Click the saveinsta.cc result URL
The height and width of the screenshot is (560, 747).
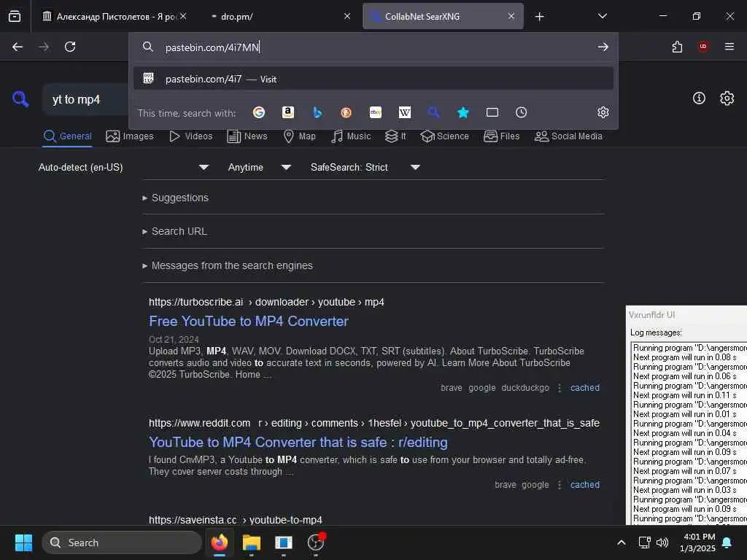click(236, 519)
